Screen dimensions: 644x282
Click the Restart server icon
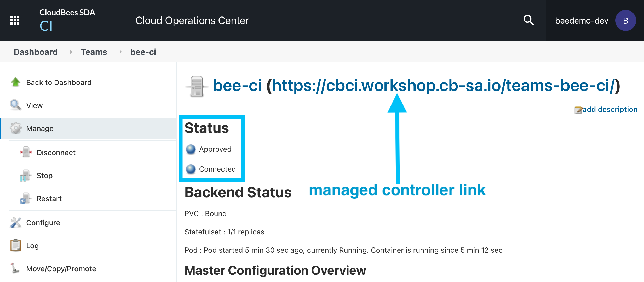coord(25,198)
